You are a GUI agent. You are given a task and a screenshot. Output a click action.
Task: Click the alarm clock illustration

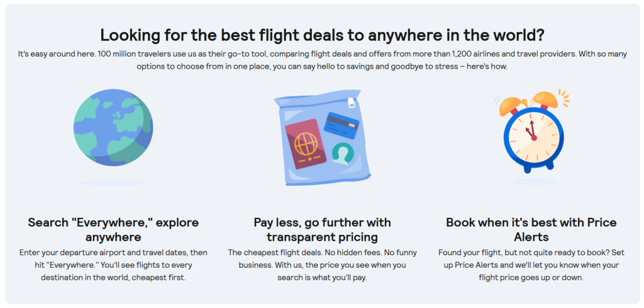point(531,134)
